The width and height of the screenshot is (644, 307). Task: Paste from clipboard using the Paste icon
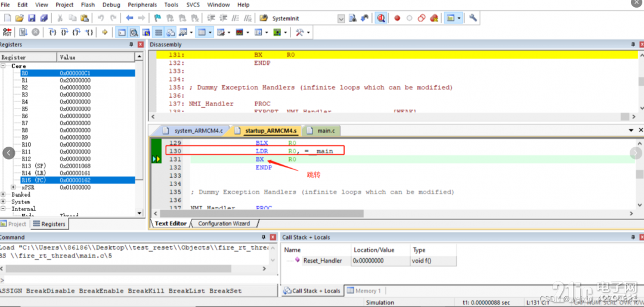85,18
